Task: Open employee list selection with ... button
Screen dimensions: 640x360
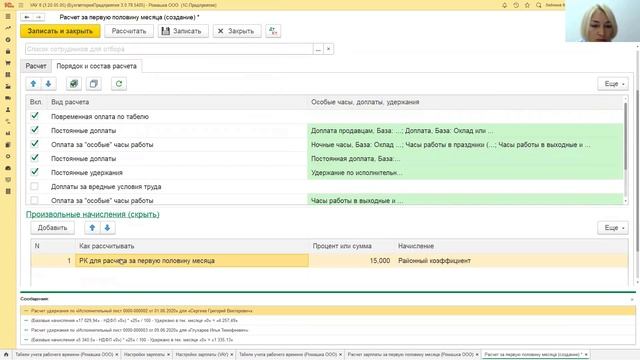Action: pos(318,49)
